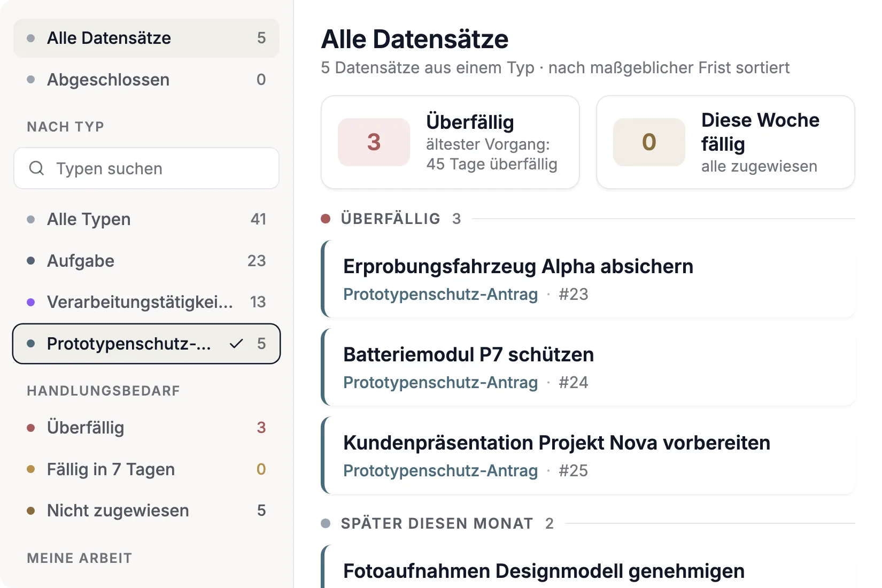Filter by Verarbeitungstätigkei... type
882x588 pixels.
click(146, 302)
